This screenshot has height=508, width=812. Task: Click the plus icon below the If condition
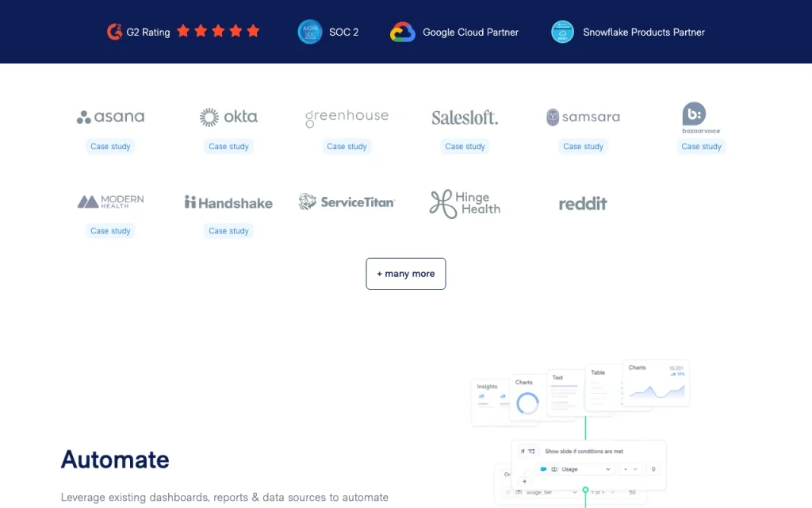tap(525, 482)
